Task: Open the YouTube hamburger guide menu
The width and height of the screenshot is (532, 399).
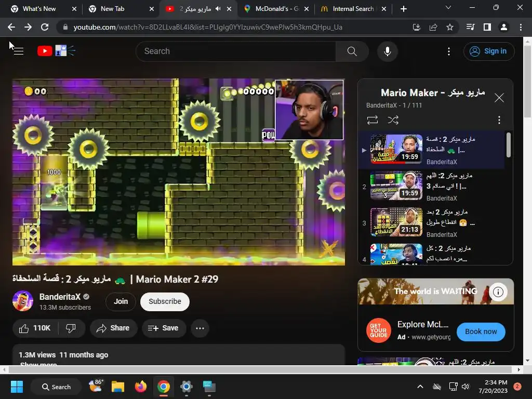Action: [18, 51]
